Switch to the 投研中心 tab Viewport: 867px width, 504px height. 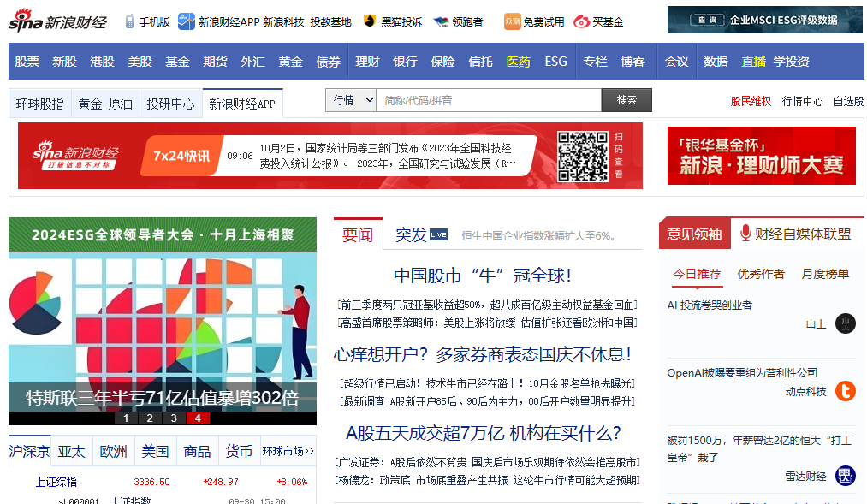tap(171, 104)
